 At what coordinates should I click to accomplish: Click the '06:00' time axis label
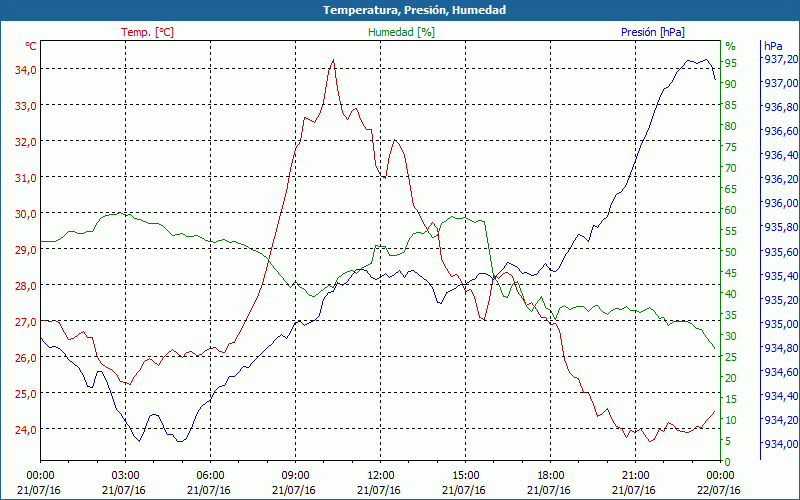click(210, 476)
